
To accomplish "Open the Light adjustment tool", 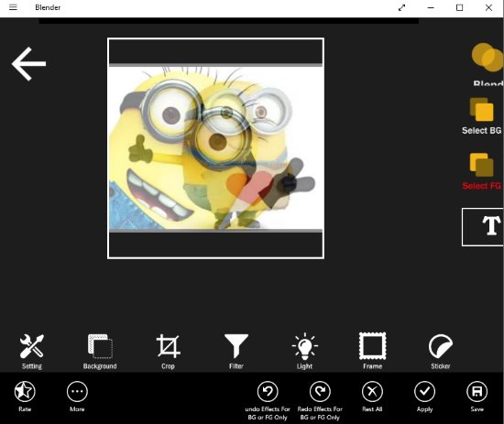I will tap(305, 352).
